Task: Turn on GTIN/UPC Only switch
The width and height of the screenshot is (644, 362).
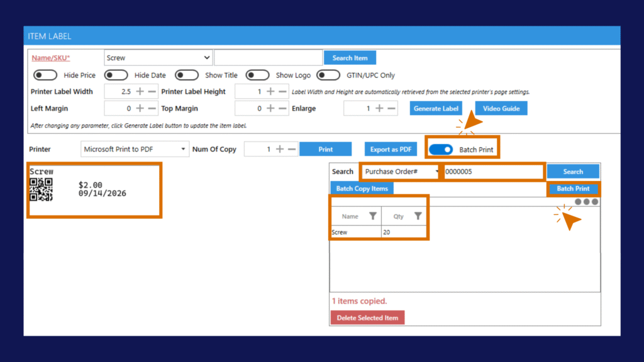Action: [328, 75]
